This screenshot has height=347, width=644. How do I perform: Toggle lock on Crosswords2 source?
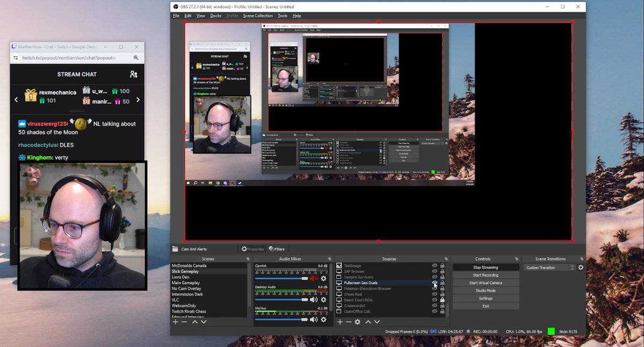tap(442, 306)
